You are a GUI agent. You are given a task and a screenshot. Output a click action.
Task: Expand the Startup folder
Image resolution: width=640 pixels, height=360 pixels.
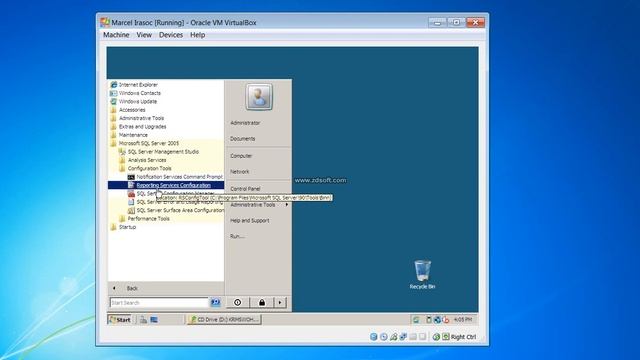[127, 227]
